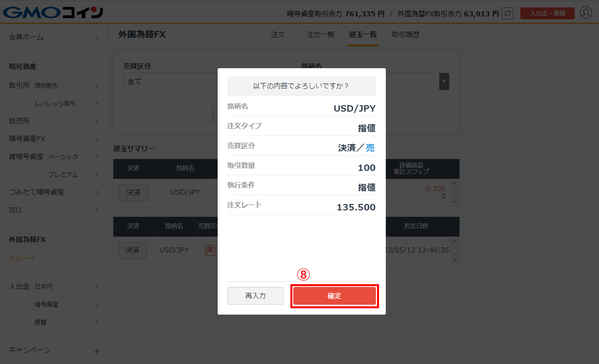This screenshot has height=364, width=599.
Task: Open the user account profile icon
Action: pos(586,13)
